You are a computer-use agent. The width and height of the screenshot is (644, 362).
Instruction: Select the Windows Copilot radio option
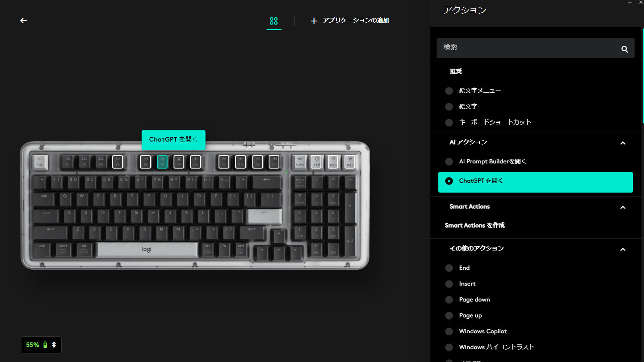click(449, 332)
